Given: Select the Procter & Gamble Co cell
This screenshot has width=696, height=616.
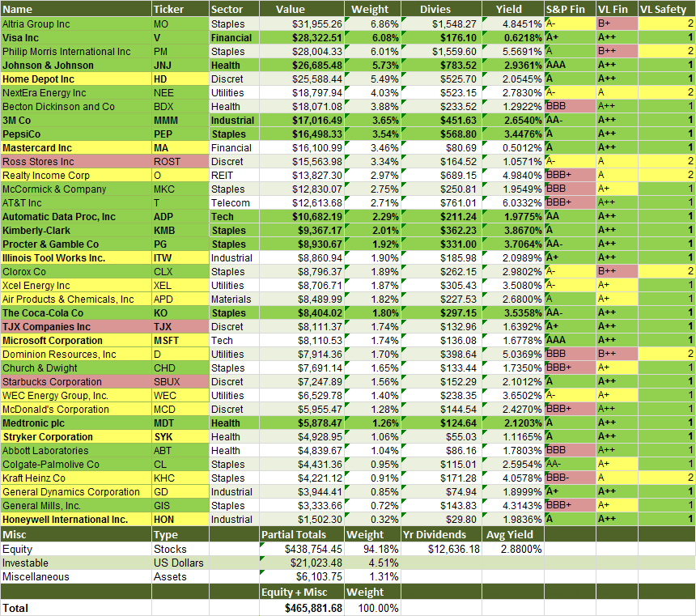Looking at the screenshot, I should point(76,244).
